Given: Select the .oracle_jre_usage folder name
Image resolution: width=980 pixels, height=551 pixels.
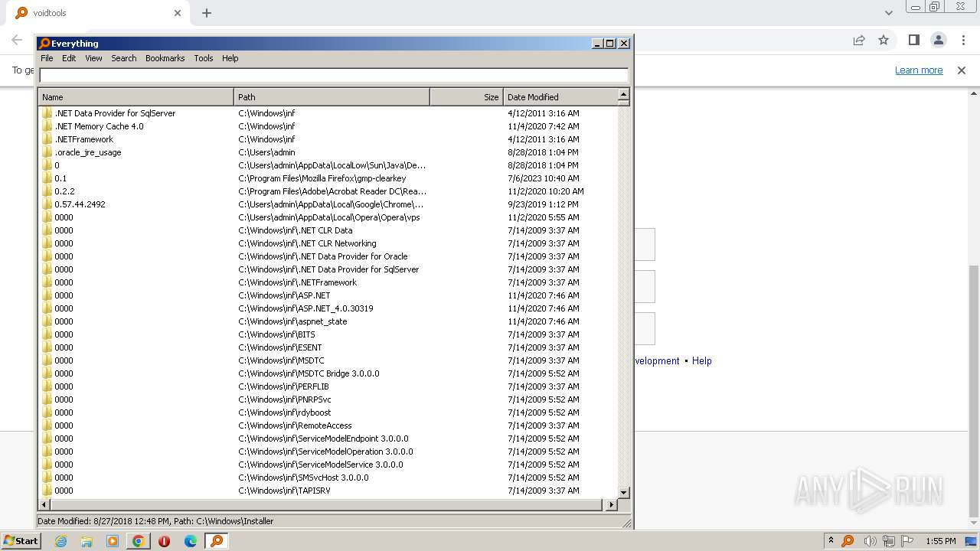Looking at the screenshot, I should [x=87, y=152].
